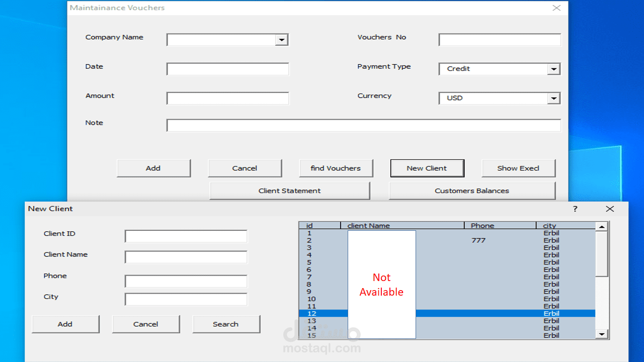Open the Company Name dropdown arrow
This screenshot has height=362, width=644.
pyautogui.click(x=282, y=40)
